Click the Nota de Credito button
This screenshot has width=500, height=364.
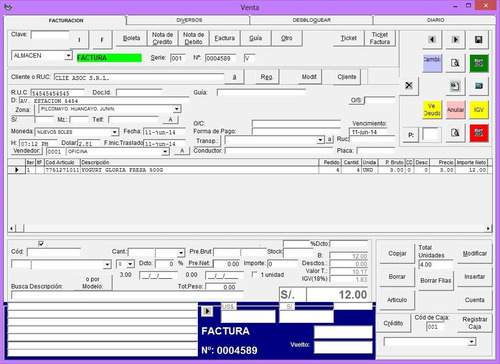click(162, 38)
